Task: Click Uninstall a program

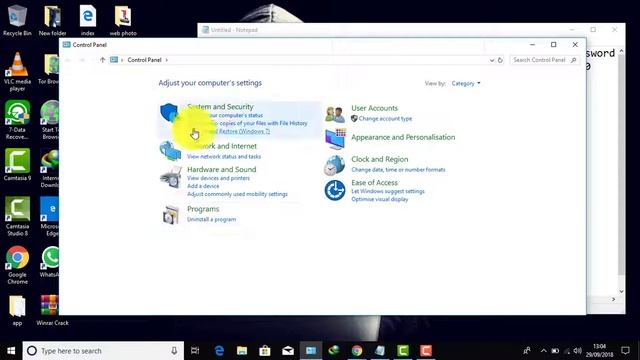Action: point(211,219)
